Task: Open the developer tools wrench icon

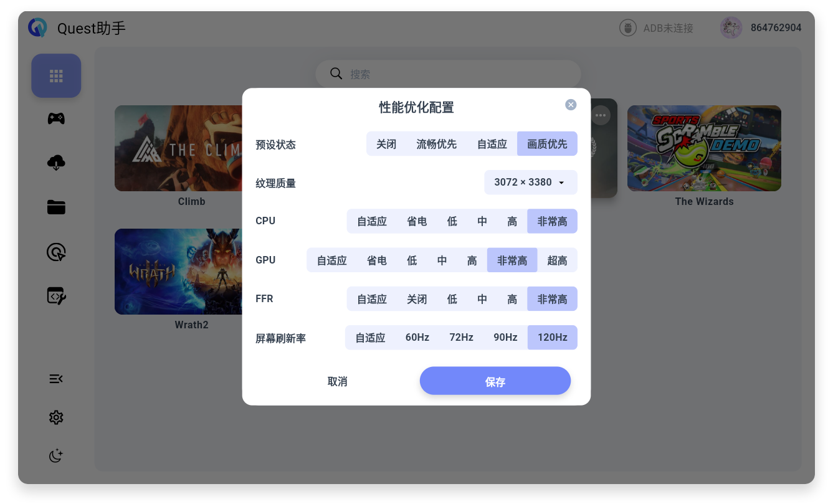Action: click(56, 295)
